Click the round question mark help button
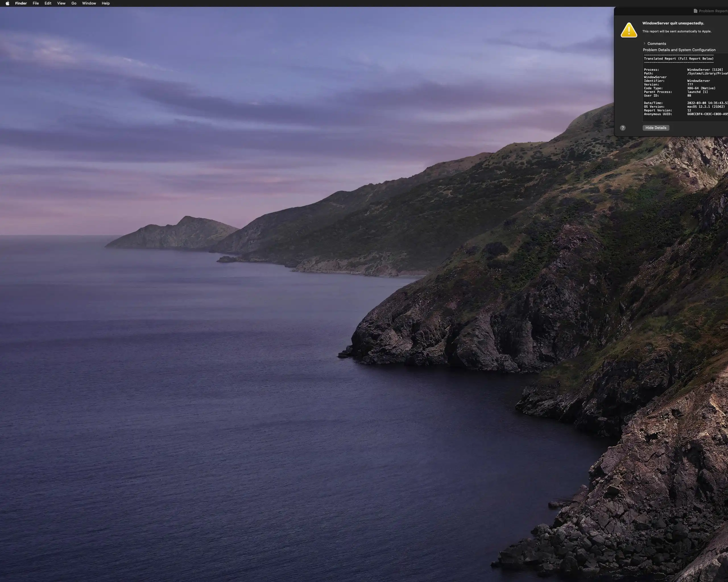The image size is (728, 582). (x=623, y=128)
